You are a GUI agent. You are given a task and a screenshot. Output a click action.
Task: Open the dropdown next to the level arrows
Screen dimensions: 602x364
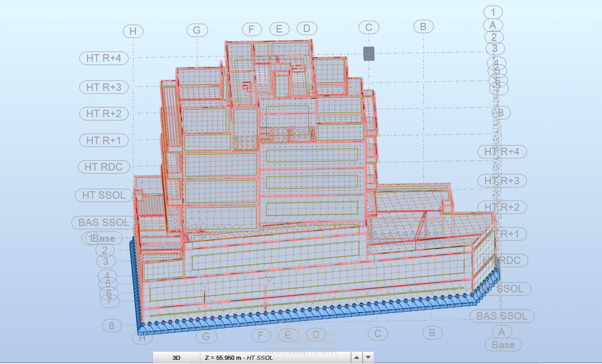pos(368,358)
